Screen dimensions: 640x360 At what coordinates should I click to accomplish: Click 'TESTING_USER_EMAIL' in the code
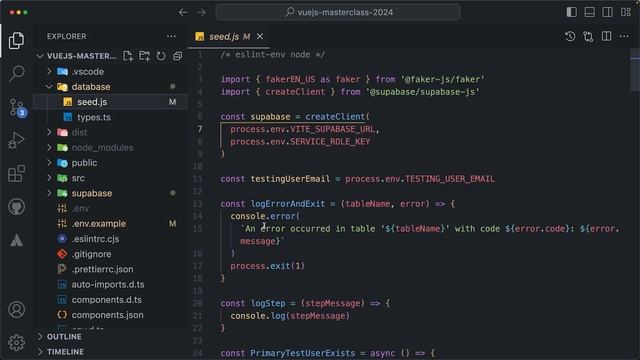click(x=449, y=179)
